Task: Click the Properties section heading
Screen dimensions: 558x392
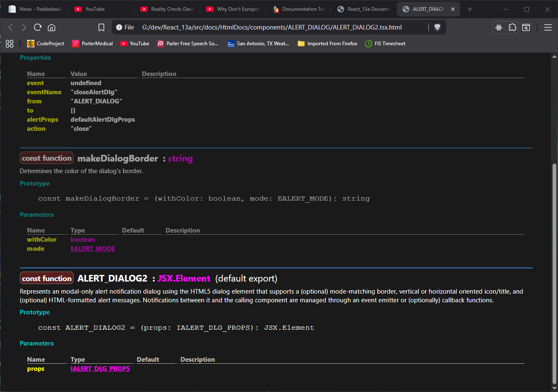Action: click(x=35, y=58)
